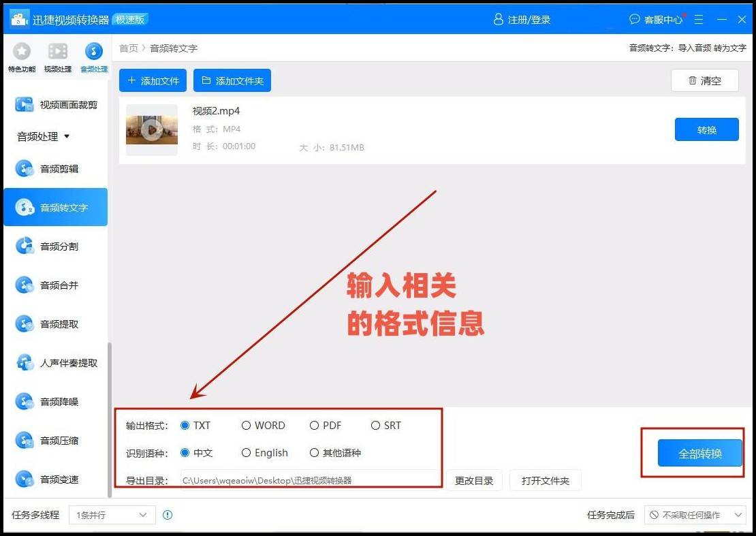This screenshot has width=756, height=536.
Task: Click the 时长: 00:01:00 text
Action: click(x=223, y=146)
